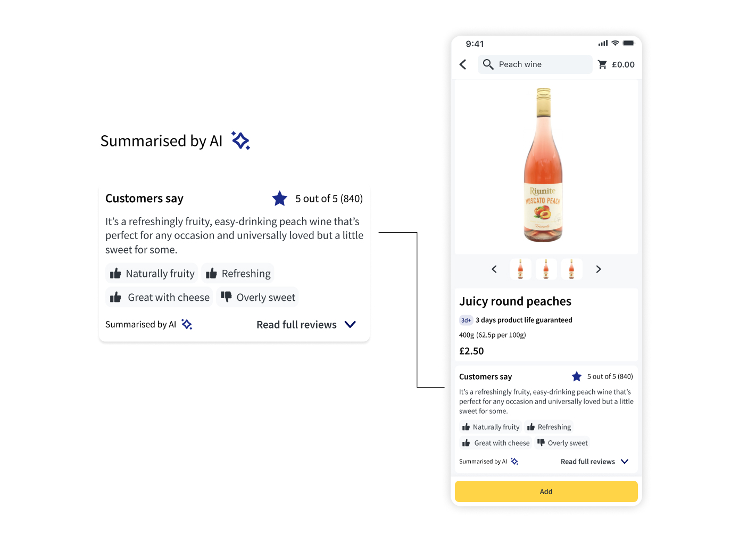Click the Peach wine search field

537,64
